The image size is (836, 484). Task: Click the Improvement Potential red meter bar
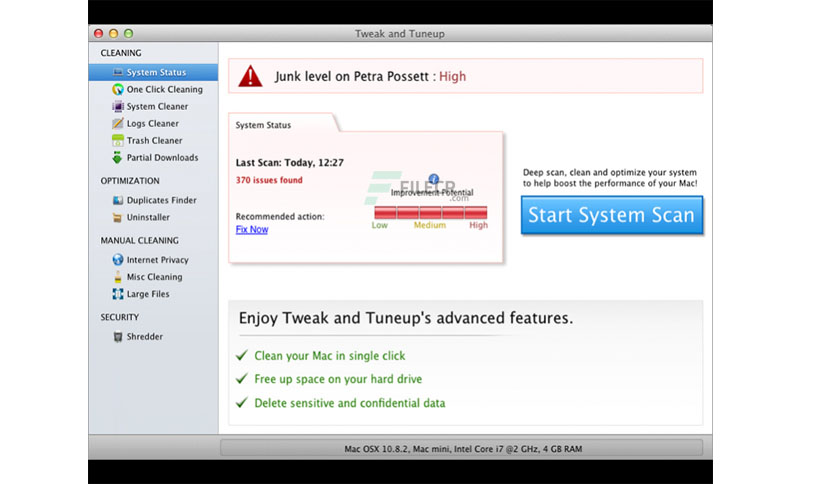[x=431, y=212]
